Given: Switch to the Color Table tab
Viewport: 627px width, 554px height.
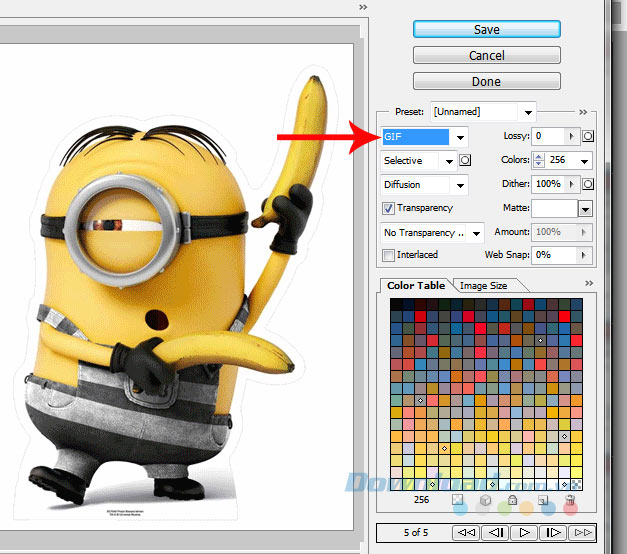Looking at the screenshot, I should 416,285.
